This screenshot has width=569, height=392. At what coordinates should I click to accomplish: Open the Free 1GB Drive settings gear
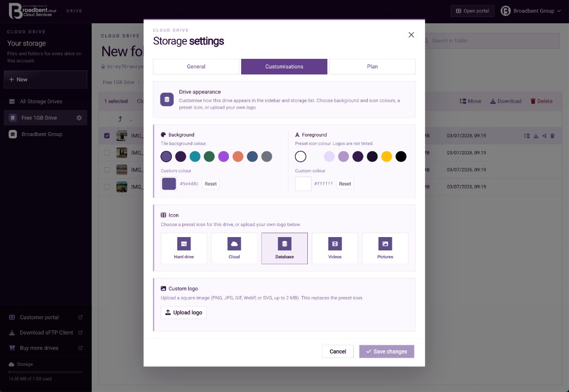[79, 118]
